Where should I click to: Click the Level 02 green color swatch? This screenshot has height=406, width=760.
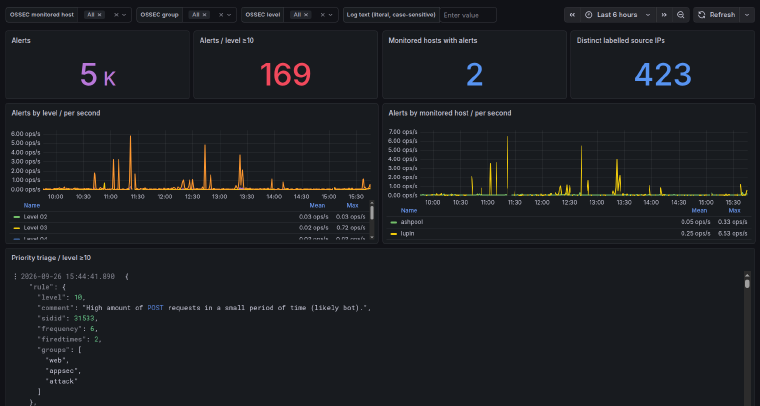coord(16,217)
